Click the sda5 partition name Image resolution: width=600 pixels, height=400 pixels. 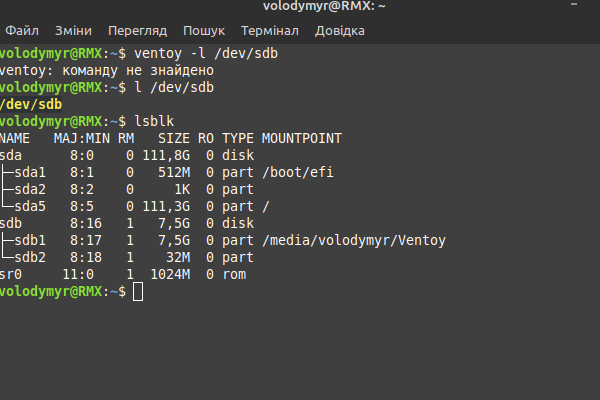click(30, 206)
